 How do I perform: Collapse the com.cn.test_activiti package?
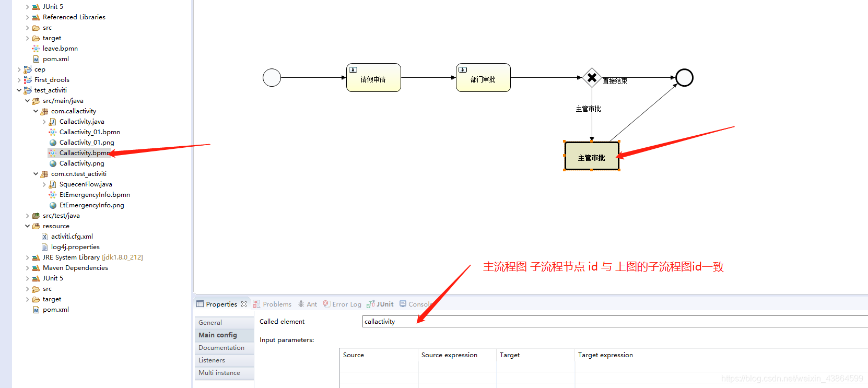36,174
